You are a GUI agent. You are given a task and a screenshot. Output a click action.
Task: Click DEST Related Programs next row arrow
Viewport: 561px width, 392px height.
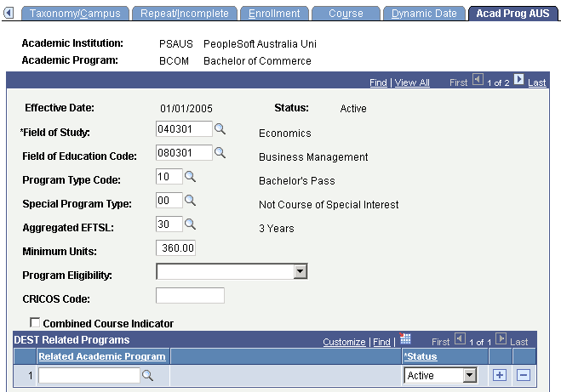[x=501, y=338]
